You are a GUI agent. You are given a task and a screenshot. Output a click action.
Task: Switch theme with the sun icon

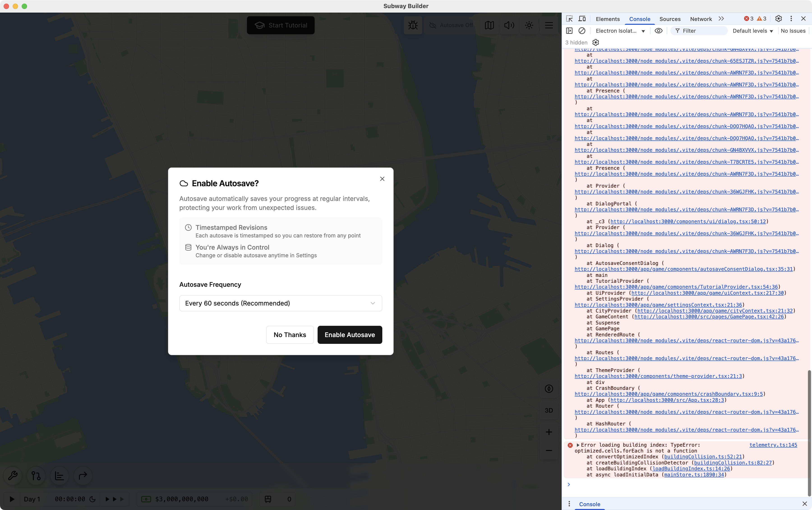click(x=529, y=25)
